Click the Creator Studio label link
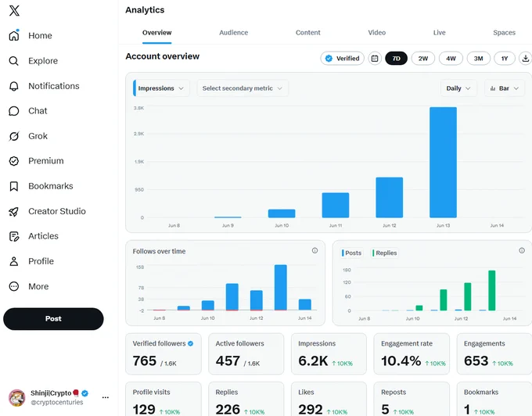Viewport: 532px width, 416px height. coord(56,212)
